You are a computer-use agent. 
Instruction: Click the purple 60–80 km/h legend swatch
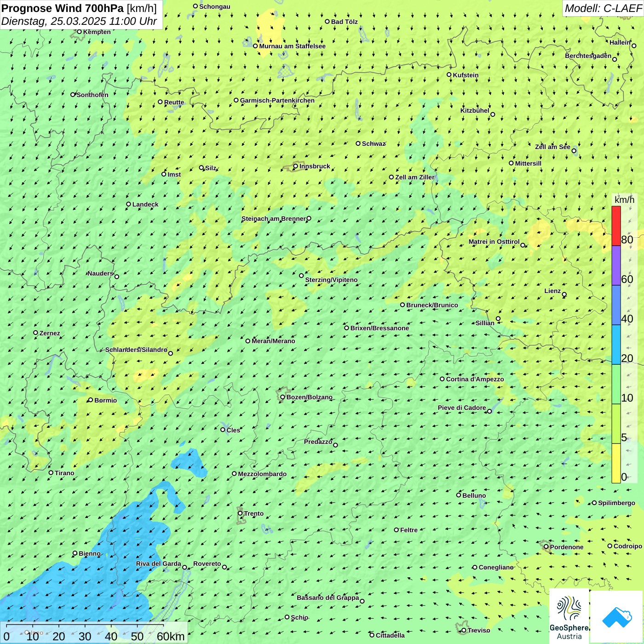[x=616, y=265]
